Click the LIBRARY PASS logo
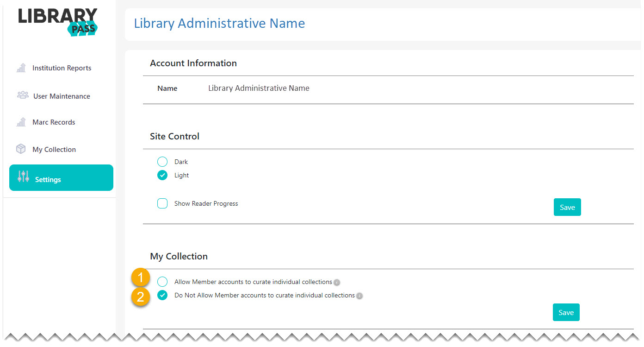 [x=57, y=21]
